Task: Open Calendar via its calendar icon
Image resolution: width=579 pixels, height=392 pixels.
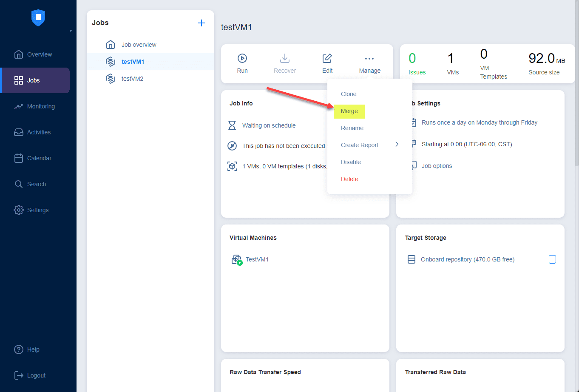Action: (19, 158)
